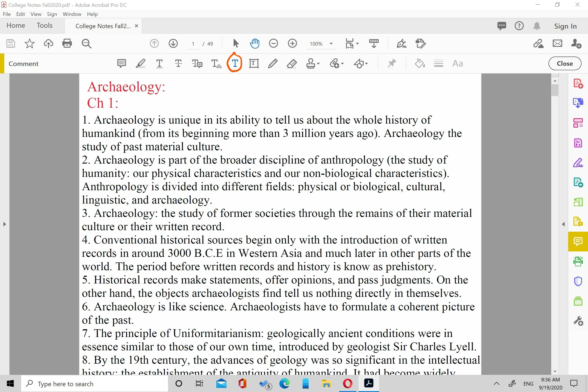Expand the left navigation pane arrow
Viewport: 588px width, 392px height.
pos(4,224)
